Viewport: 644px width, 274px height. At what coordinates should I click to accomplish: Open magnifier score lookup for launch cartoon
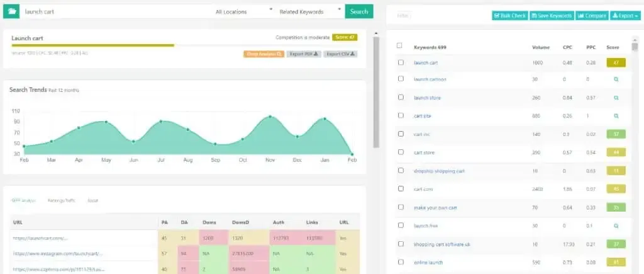(616, 79)
